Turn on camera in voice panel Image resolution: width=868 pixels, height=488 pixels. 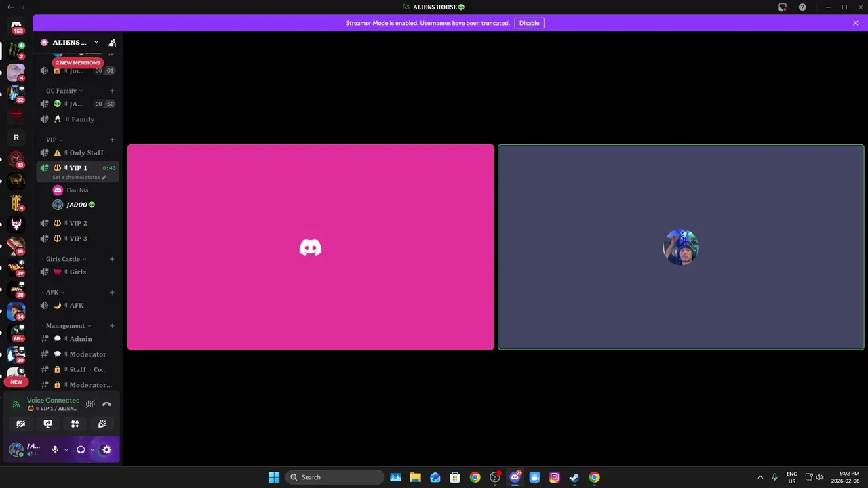(21, 424)
